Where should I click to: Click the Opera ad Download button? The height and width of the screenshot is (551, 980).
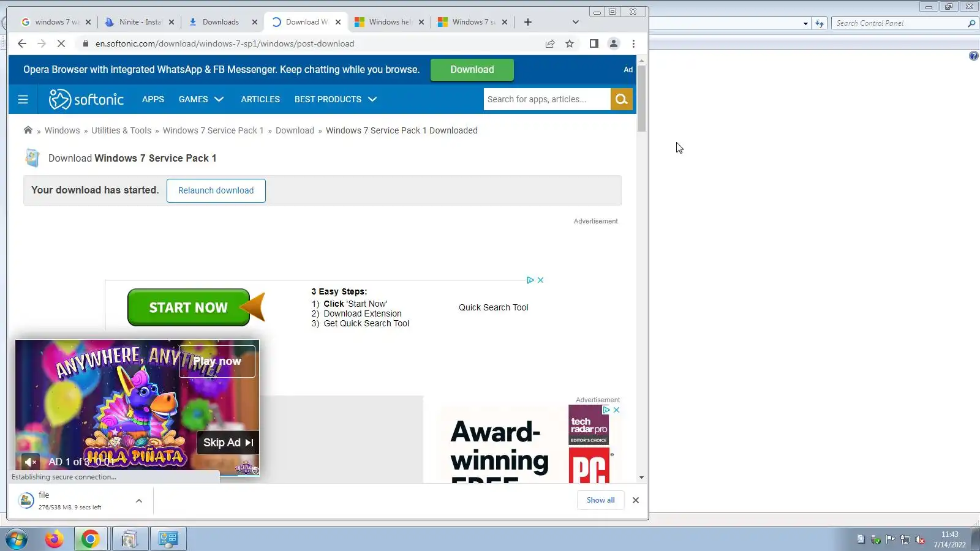472,70
